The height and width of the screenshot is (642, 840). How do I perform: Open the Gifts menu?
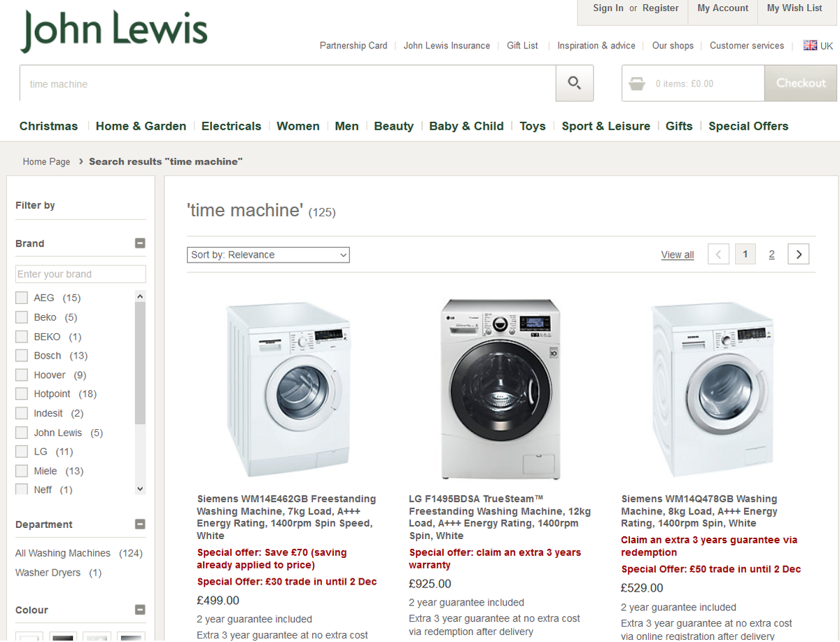[x=679, y=126]
